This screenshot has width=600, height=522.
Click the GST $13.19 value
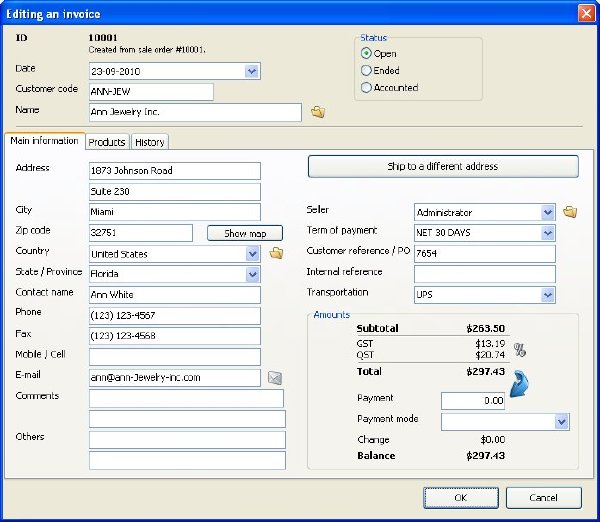click(x=490, y=344)
